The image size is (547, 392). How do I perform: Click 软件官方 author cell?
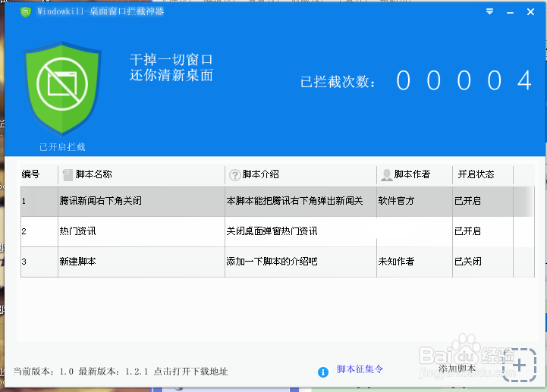[x=396, y=201]
